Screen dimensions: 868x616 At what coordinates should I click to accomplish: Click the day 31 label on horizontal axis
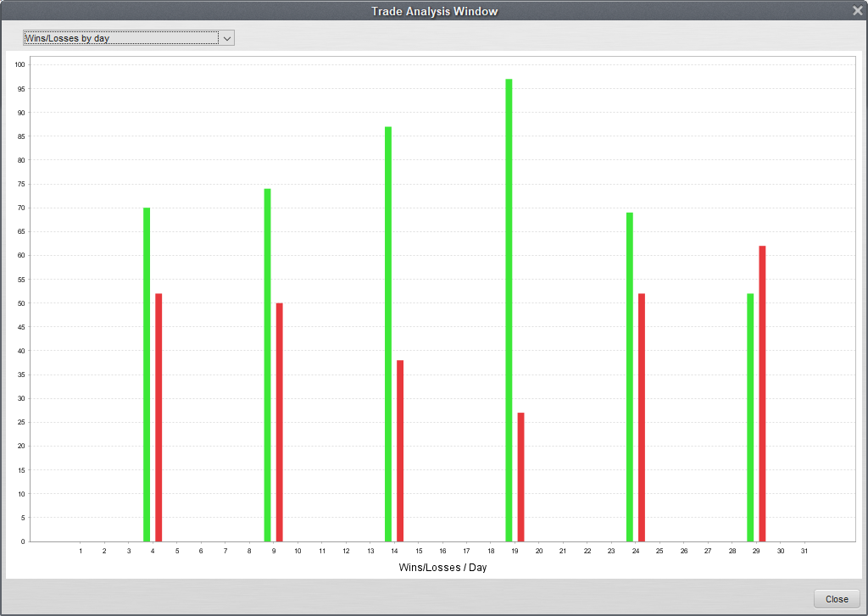804,551
